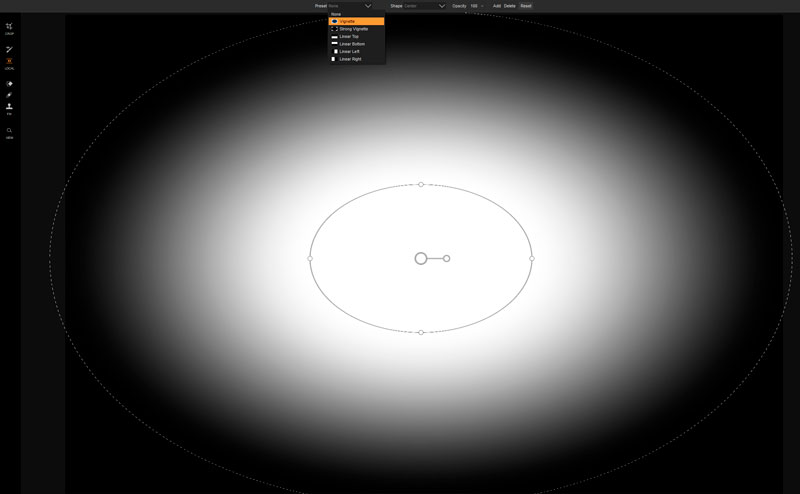Screen dimensions: 800x494
Task: Expand the Shape dropdown
Action: (x=441, y=6)
